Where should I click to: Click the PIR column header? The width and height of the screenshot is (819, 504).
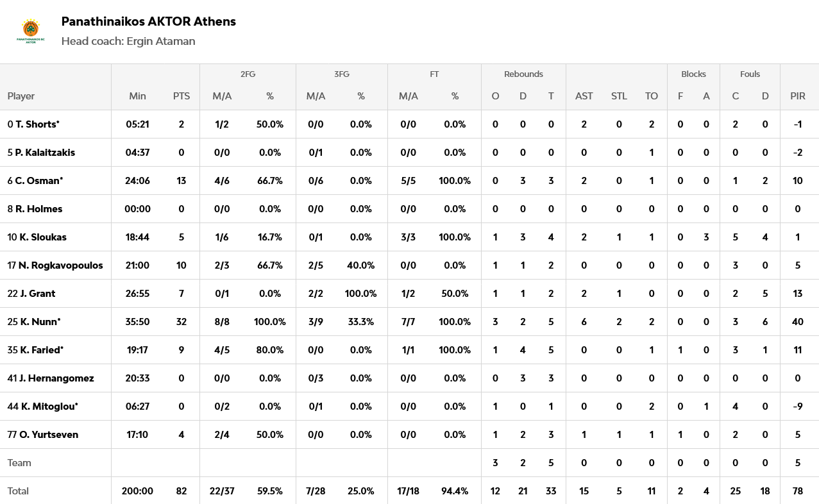click(798, 96)
